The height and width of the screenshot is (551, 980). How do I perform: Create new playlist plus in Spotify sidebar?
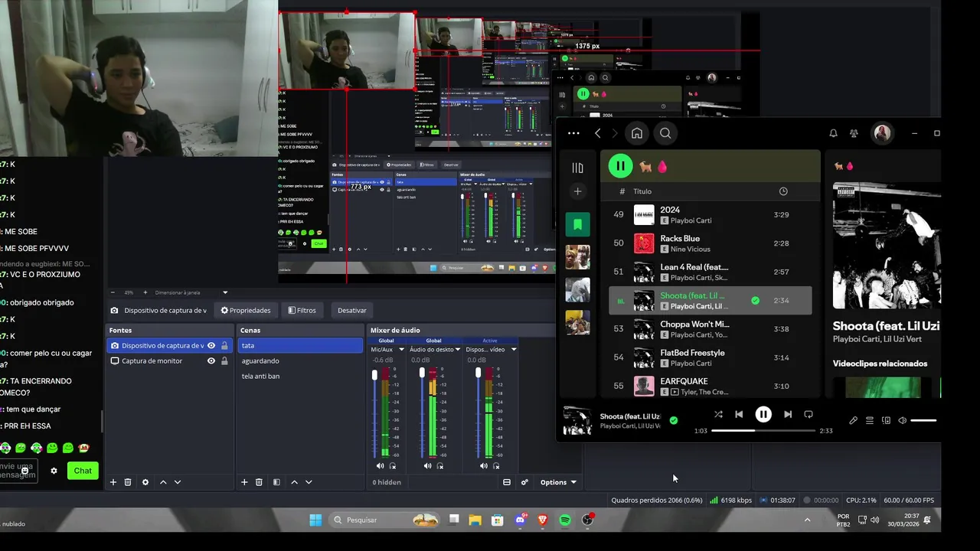click(x=578, y=191)
